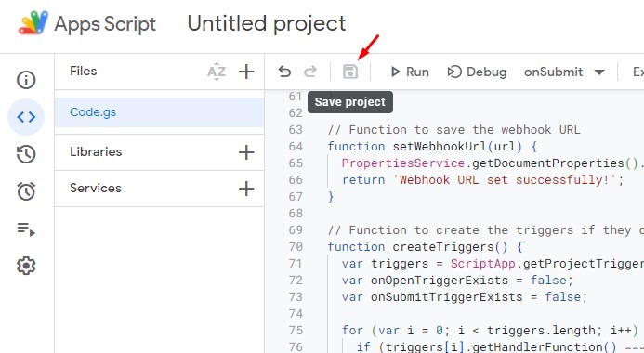Image resolution: width=644 pixels, height=353 pixels.
Task: Rename the Untitled project title
Action: pos(267,23)
